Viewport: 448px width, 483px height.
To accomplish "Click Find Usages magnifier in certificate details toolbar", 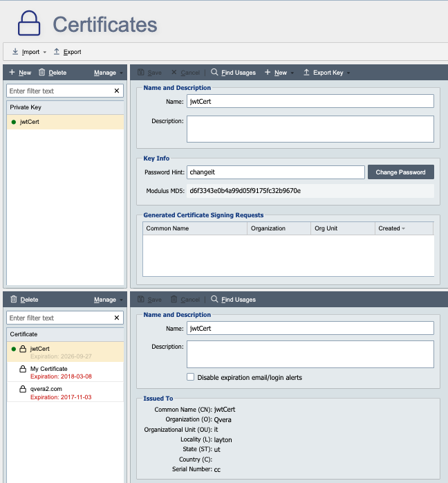I will click(214, 299).
